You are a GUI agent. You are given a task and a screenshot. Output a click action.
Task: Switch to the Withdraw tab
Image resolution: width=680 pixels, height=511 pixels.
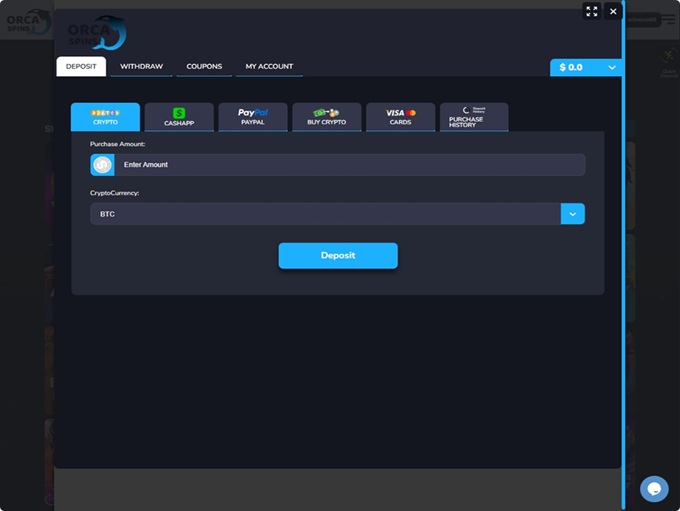(x=141, y=66)
